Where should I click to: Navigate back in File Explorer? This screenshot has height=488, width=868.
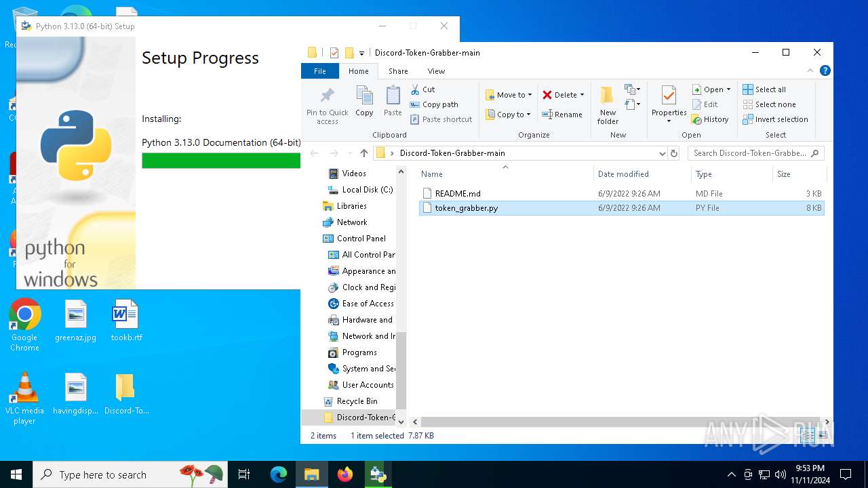click(x=313, y=153)
